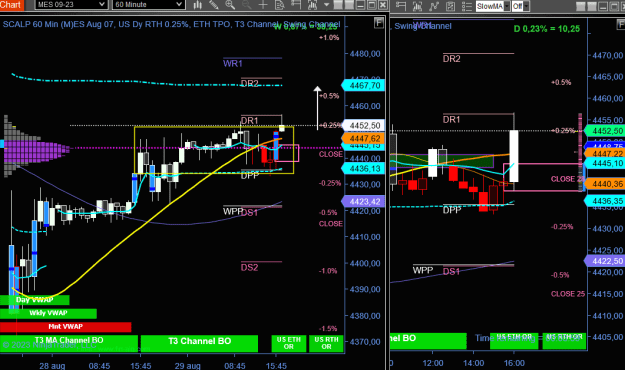Click cyan 4445,10 marker on right chart

[x=605, y=163]
